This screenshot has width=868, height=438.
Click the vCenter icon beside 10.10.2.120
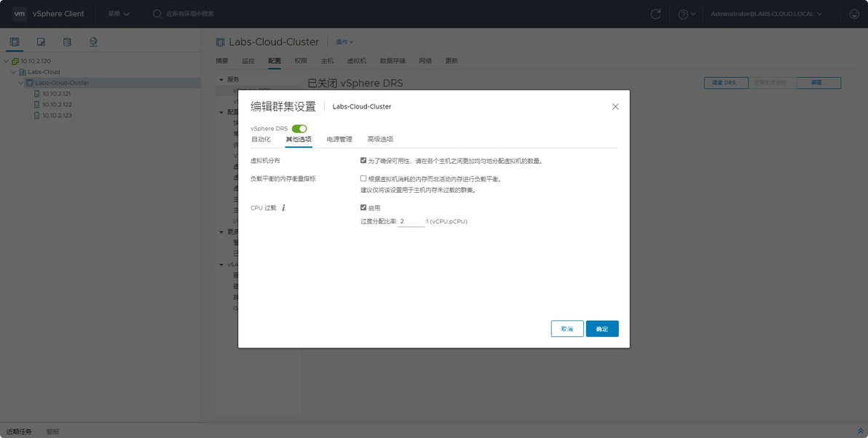(15, 61)
